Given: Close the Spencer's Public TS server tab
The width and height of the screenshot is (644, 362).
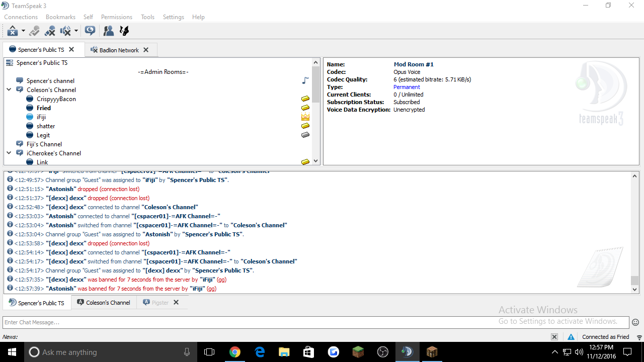Looking at the screenshot, I should (71, 50).
